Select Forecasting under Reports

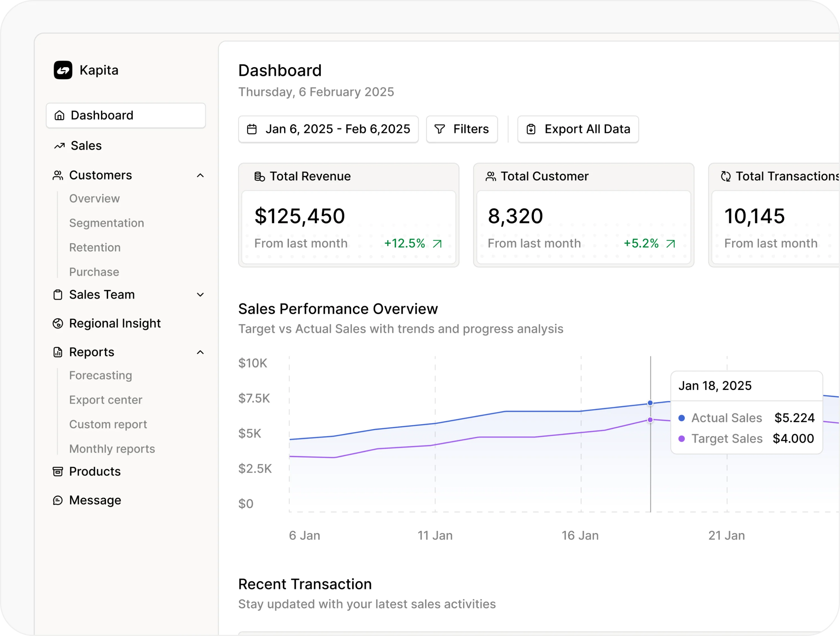pos(101,376)
